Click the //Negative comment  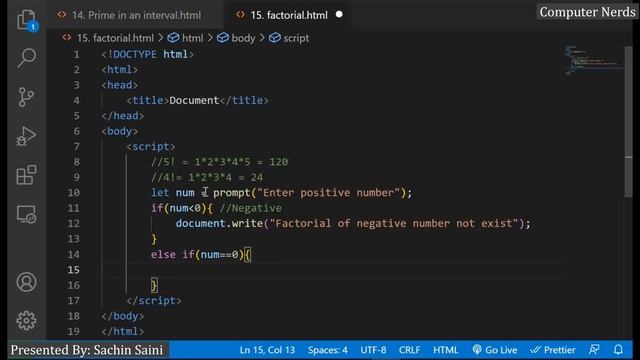251,208
